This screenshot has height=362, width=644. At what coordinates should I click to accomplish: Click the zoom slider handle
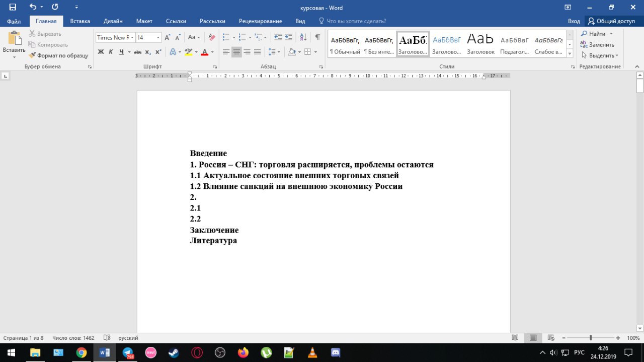coord(591,338)
